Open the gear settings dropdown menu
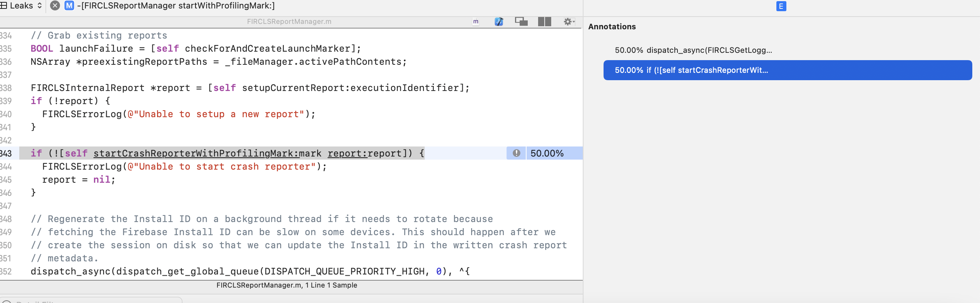This screenshot has height=303, width=980. tap(568, 22)
